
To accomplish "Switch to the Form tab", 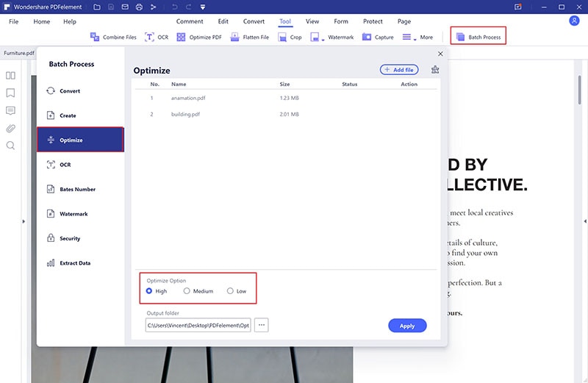I will [x=341, y=21].
